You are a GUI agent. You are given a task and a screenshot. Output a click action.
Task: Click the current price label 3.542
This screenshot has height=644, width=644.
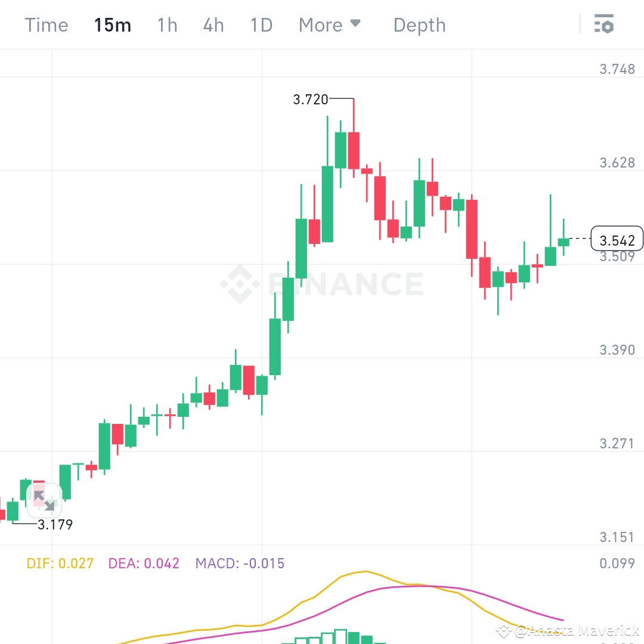[x=617, y=240]
